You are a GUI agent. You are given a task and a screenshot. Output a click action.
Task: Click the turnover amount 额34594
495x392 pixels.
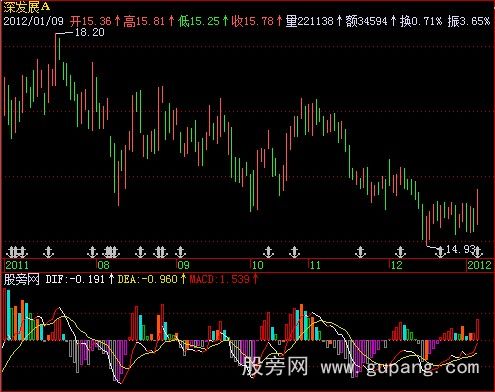pos(367,21)
